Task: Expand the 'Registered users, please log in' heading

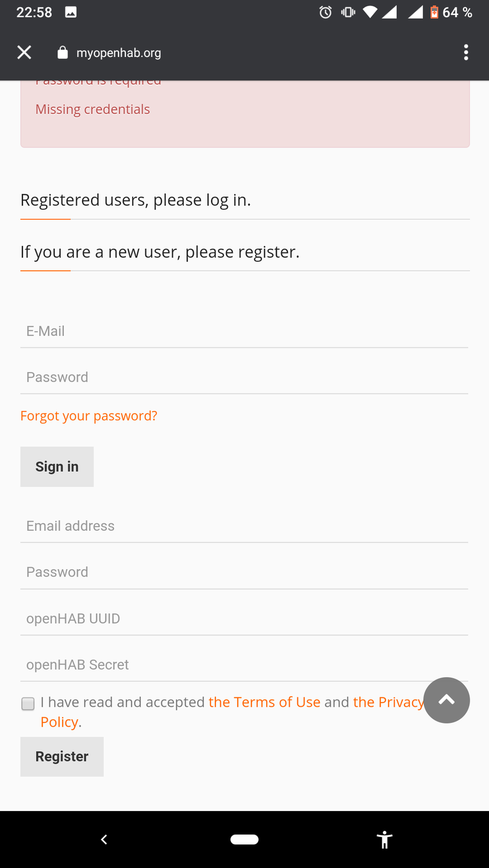Action: 135,200
